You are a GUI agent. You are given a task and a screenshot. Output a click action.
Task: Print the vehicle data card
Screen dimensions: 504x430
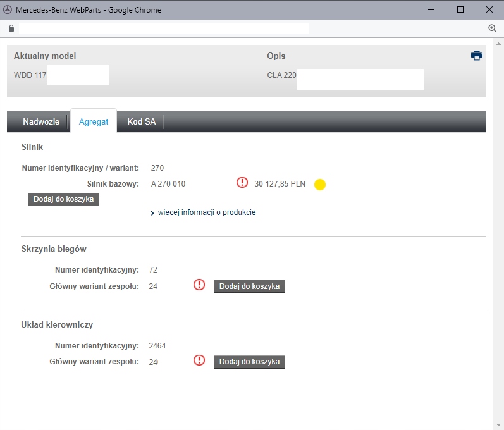click(x=476, y=56)
